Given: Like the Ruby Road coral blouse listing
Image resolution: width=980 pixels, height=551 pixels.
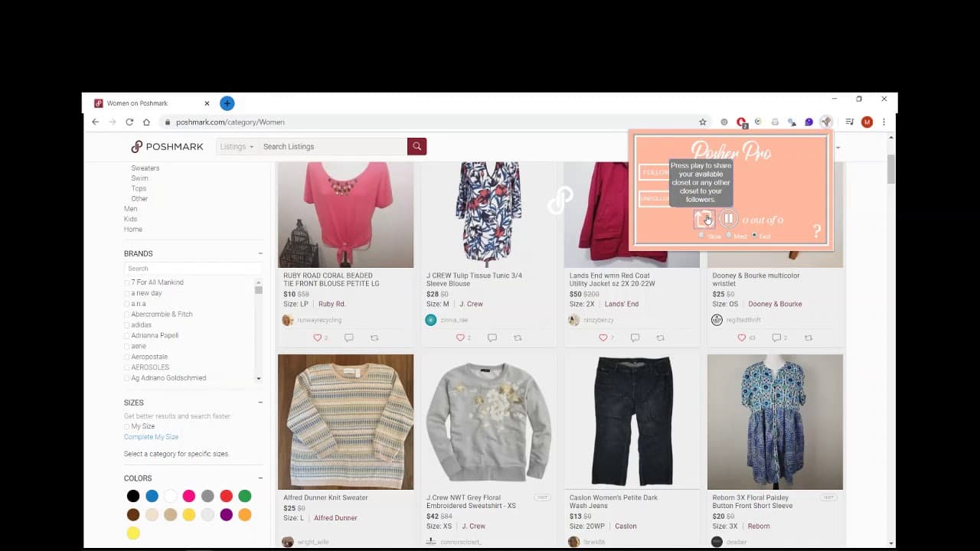Looking at the screenshot, I should click(318, 337).
